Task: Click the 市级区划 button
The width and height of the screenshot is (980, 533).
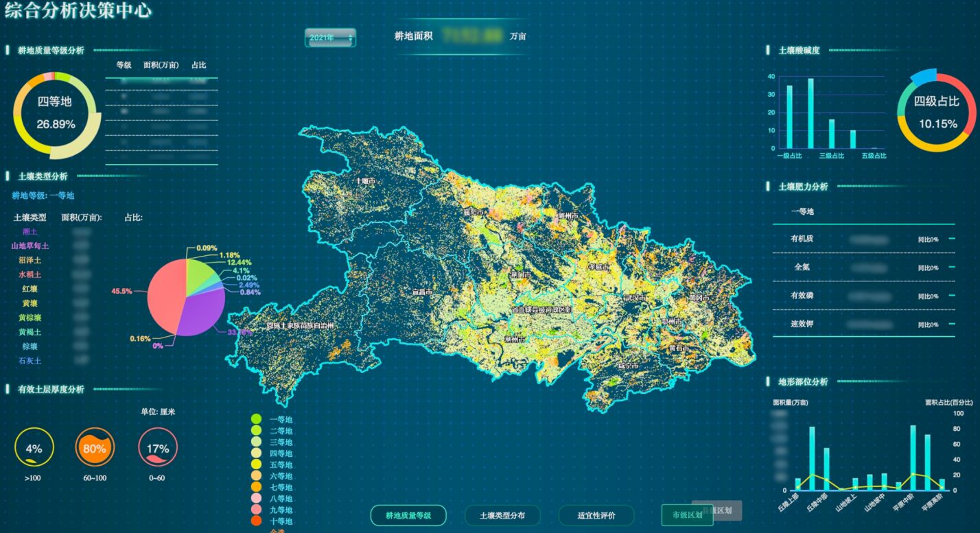Action: point(687,515)
